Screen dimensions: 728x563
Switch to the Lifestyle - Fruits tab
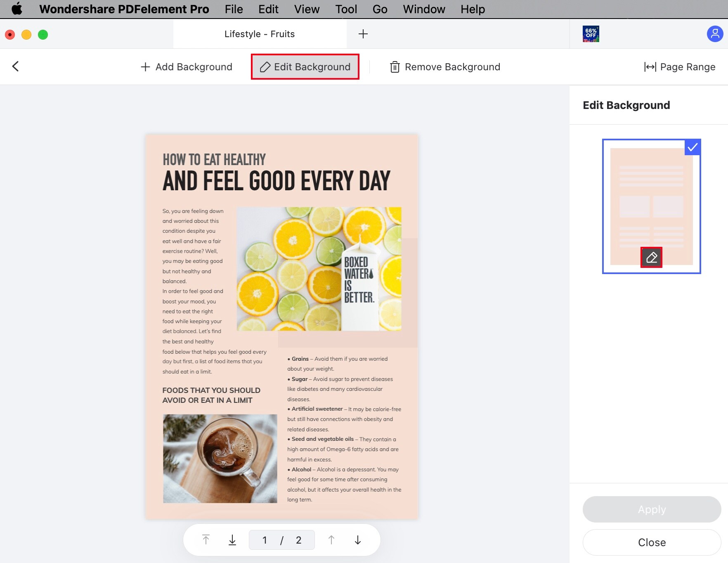click(x=259, y=34)
